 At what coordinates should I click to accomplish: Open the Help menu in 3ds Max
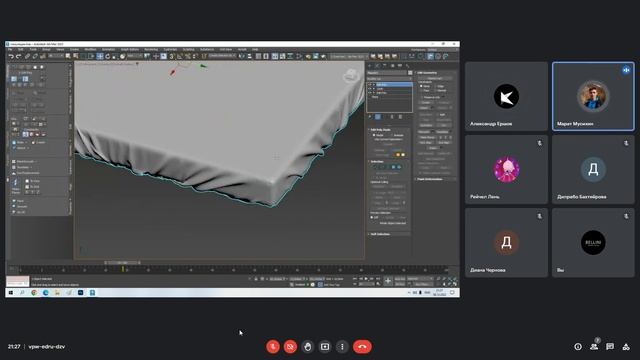(255, 49)
